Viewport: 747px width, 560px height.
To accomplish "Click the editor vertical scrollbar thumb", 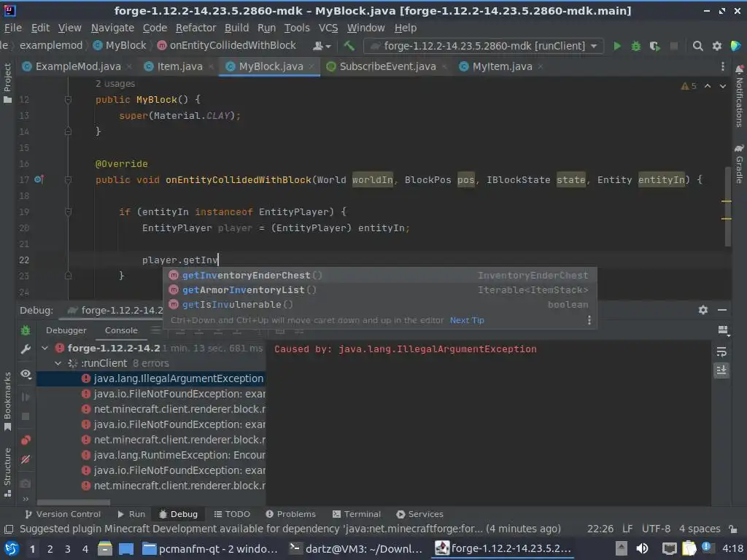I will click(727, 206).
